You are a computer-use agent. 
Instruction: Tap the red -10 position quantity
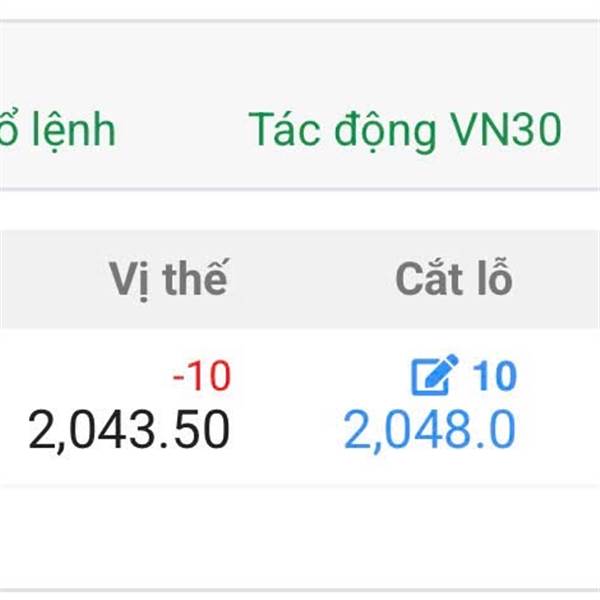[x=202, y=376]
